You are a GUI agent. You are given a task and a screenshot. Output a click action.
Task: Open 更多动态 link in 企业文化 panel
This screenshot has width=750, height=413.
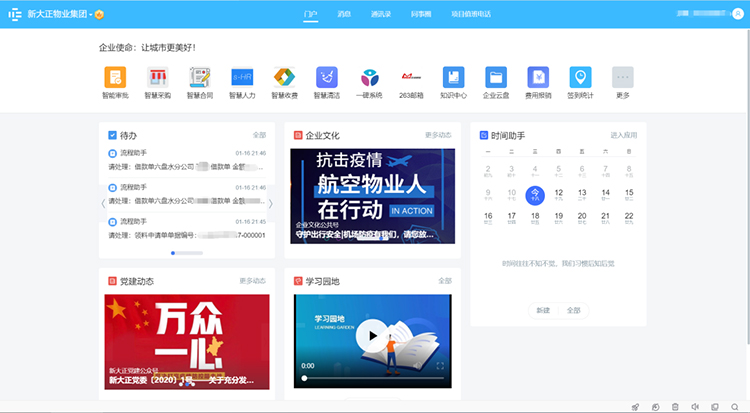pos(438,134)
